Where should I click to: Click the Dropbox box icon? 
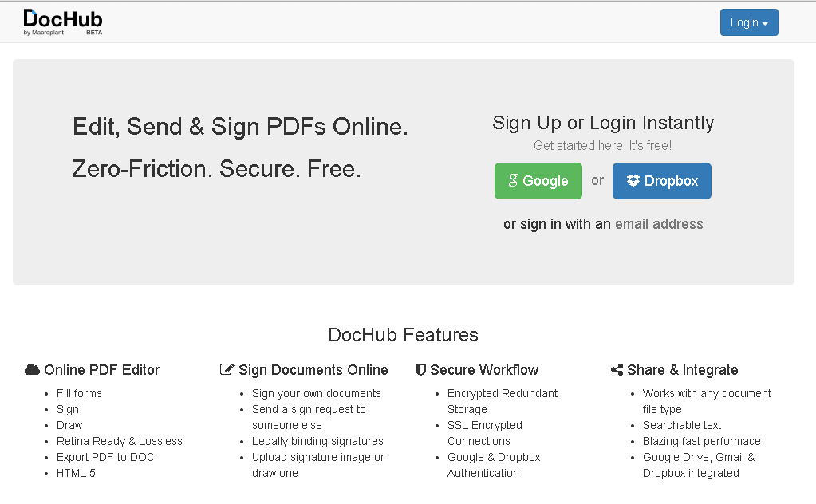tap(633, 180)
